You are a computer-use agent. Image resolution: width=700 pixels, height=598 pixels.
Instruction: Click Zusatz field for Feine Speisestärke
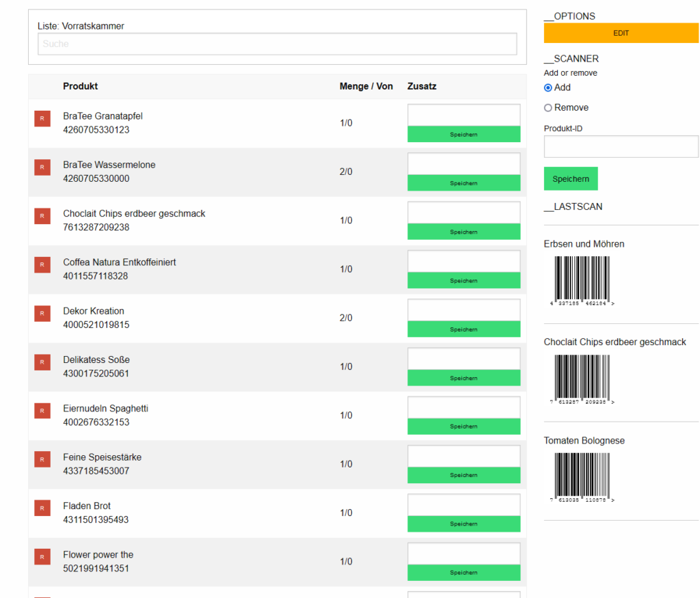[x=463, y=456]
